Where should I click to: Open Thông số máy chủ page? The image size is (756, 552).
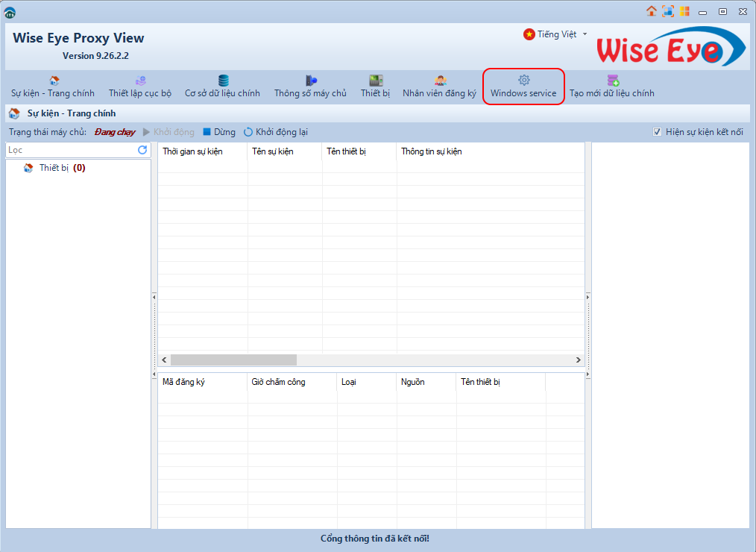click(310, 87)
